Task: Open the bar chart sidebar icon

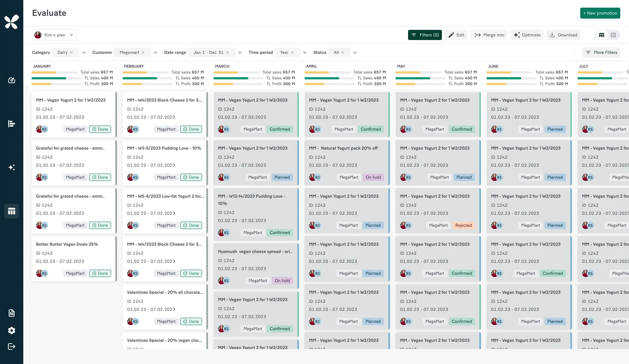Action: point(12,124)
